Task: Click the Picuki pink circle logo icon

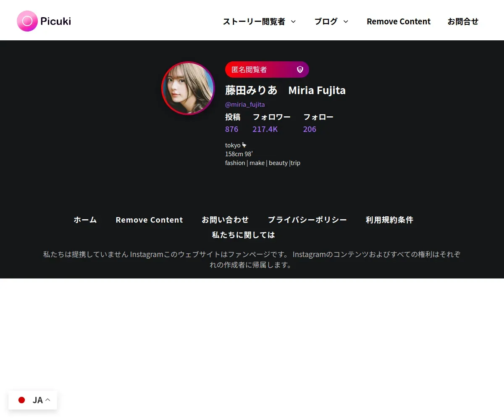Action: [27, 21]
